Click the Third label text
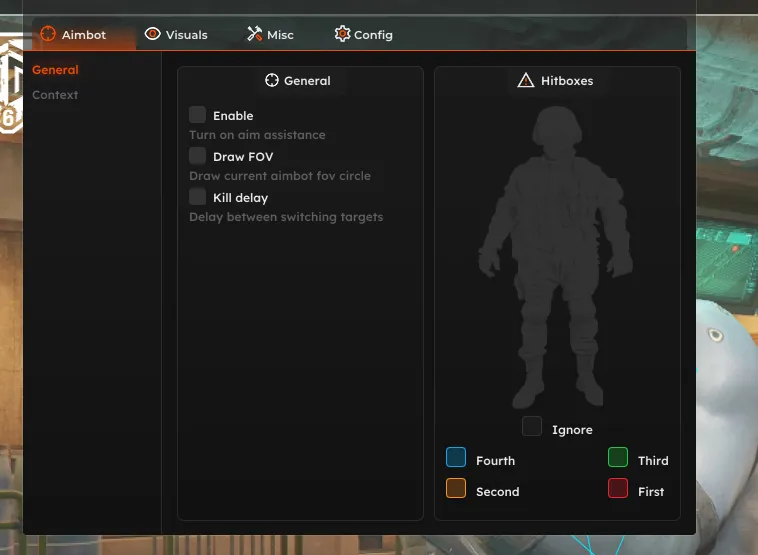 click(653, 461)
